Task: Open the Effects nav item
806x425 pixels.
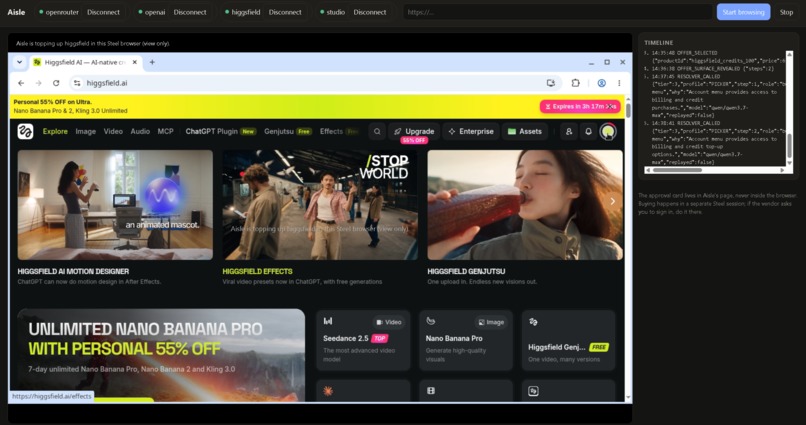Action: tap(339, 132)
